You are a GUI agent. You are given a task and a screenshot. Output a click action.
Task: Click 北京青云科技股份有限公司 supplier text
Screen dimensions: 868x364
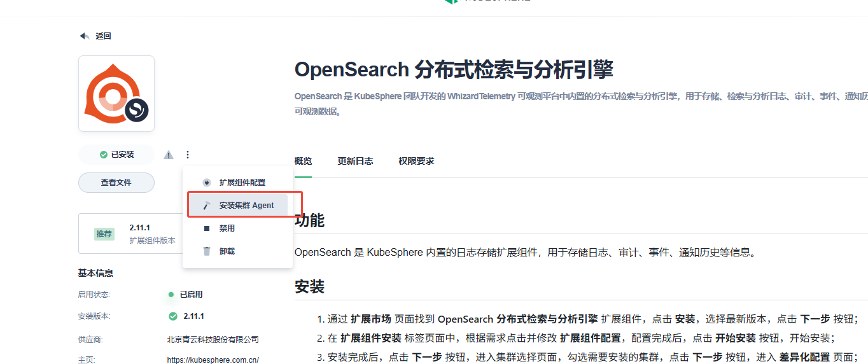213,339
